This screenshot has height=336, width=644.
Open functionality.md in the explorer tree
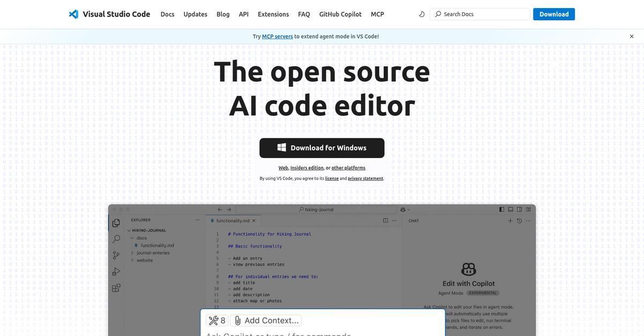pos(157,245)
